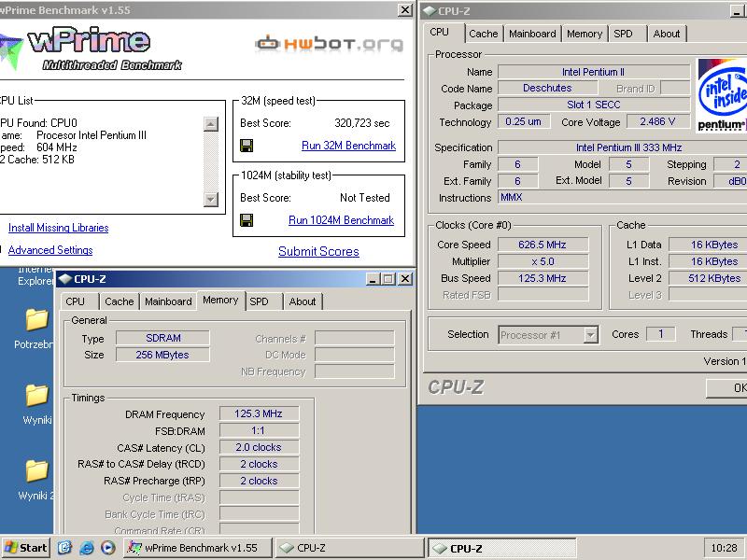Viewport: 747px width, 560px height.
Task: Click the FSB:DRAM ratio 1:1
Action: [259, 430]
